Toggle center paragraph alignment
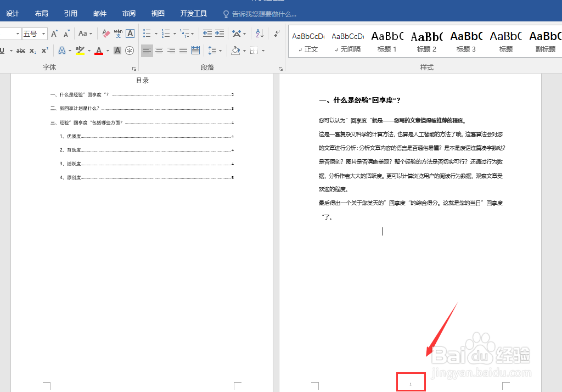 [x=159, y=50]
